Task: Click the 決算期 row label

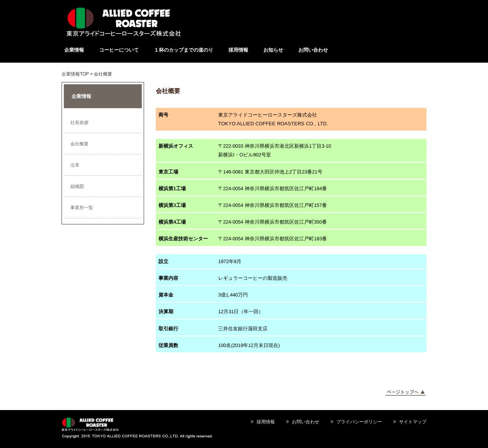Action: point(166,312)
